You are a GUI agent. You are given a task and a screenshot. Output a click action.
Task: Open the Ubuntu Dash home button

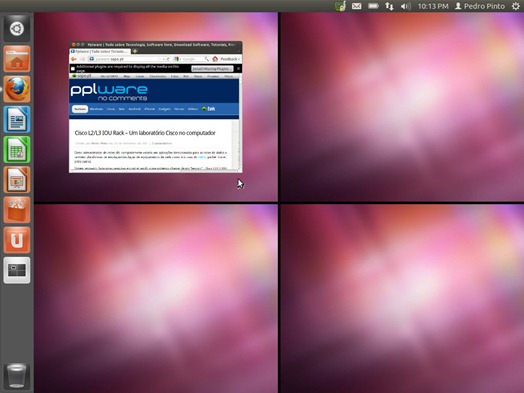(x=17, y=28)
